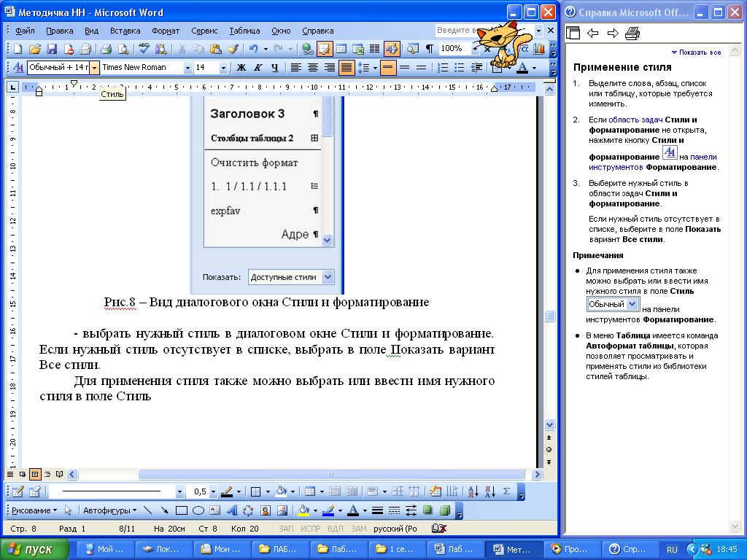Center the paragraph text

point(312,68)
